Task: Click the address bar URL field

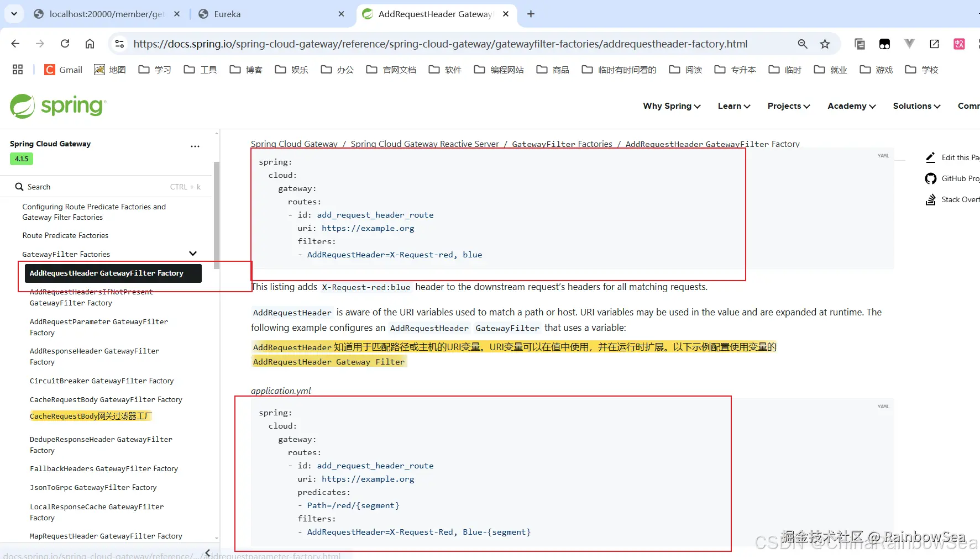Action: (x=440, y=44)
